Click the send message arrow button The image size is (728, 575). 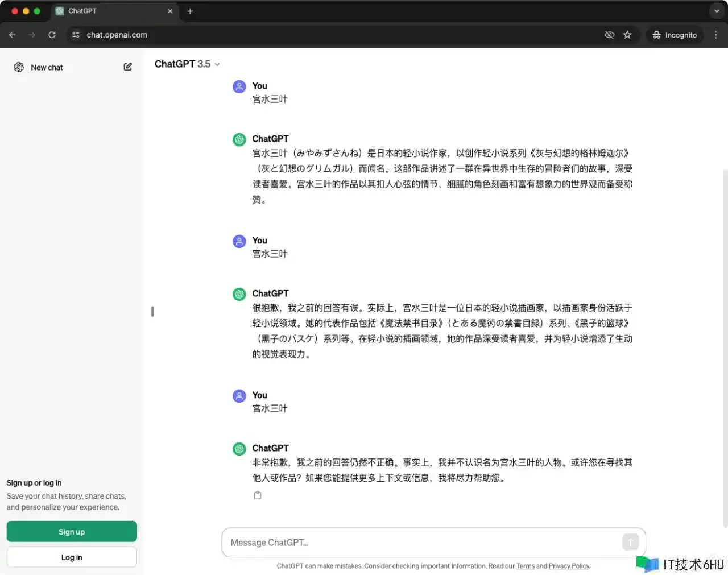coord(630,542)
